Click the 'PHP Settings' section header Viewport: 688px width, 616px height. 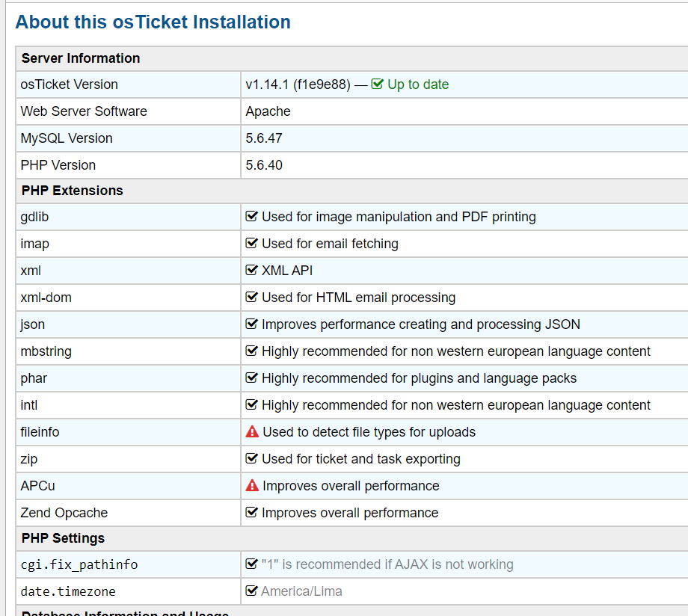coord(63,538)
